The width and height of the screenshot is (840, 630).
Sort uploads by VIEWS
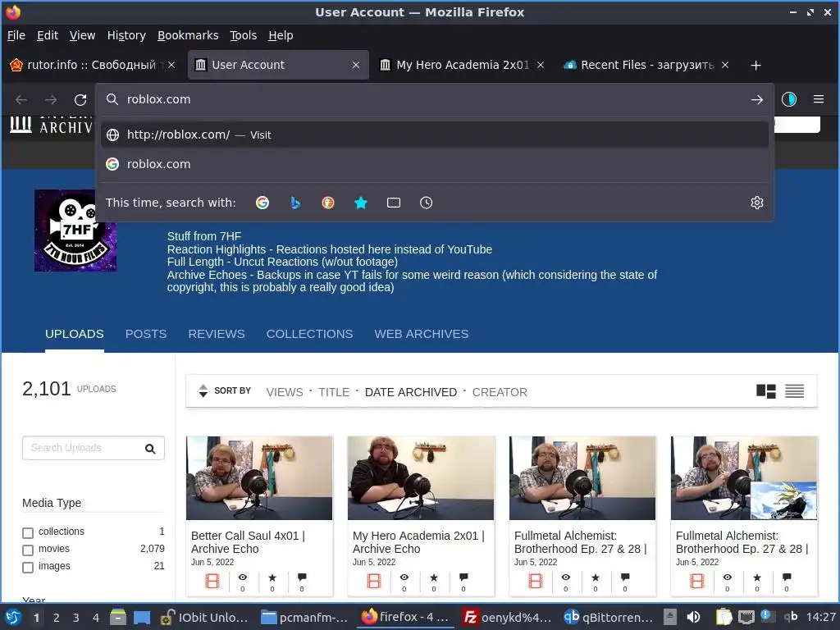tap(285, 392)
